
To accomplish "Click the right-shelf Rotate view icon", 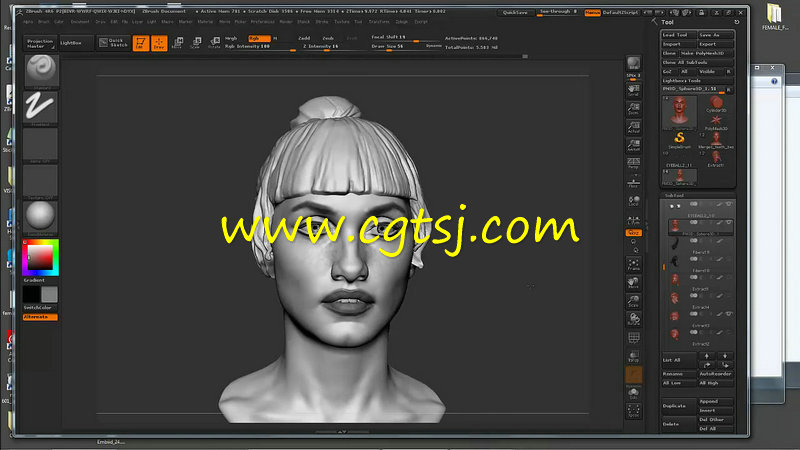I will 634,319.
